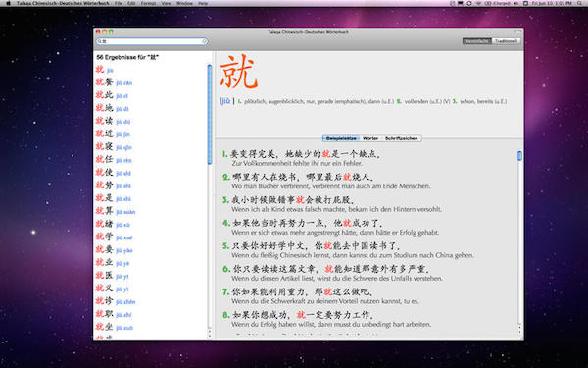This screenshot has width=588, height=368.
Task: Select the result 就业 jiù yè
Action: click(113, 262)
